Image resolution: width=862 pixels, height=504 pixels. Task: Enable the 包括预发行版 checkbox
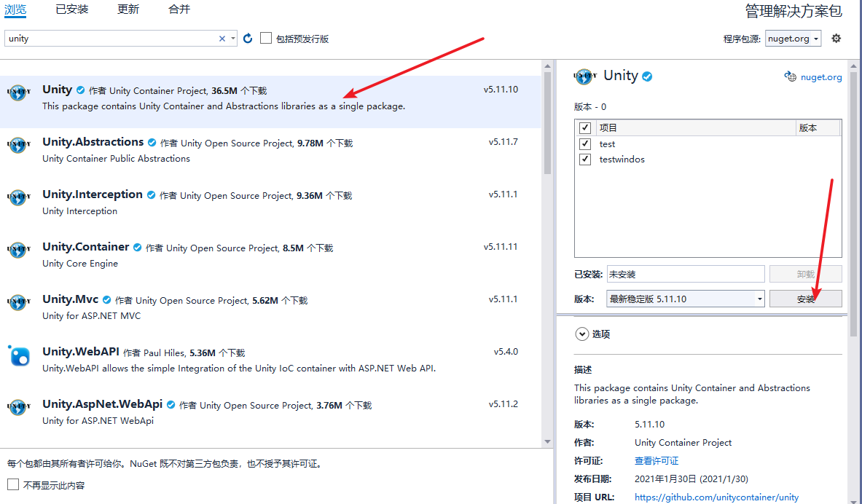pyautogui.click(x=265, y=38)
